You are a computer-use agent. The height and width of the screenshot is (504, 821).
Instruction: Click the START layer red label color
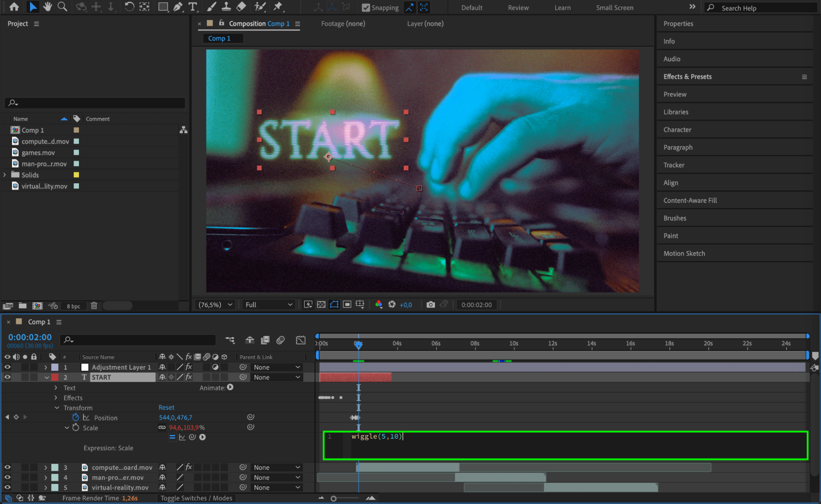[55, 377]
